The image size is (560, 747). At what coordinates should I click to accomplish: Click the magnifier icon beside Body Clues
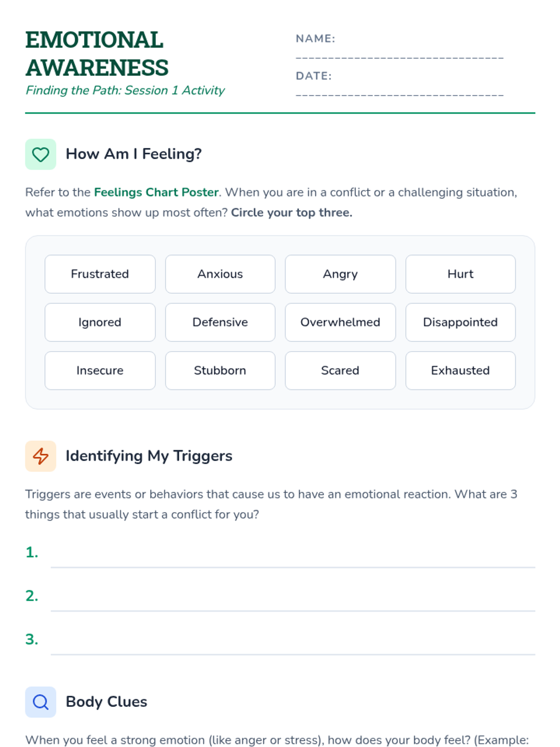coord(41,702)
